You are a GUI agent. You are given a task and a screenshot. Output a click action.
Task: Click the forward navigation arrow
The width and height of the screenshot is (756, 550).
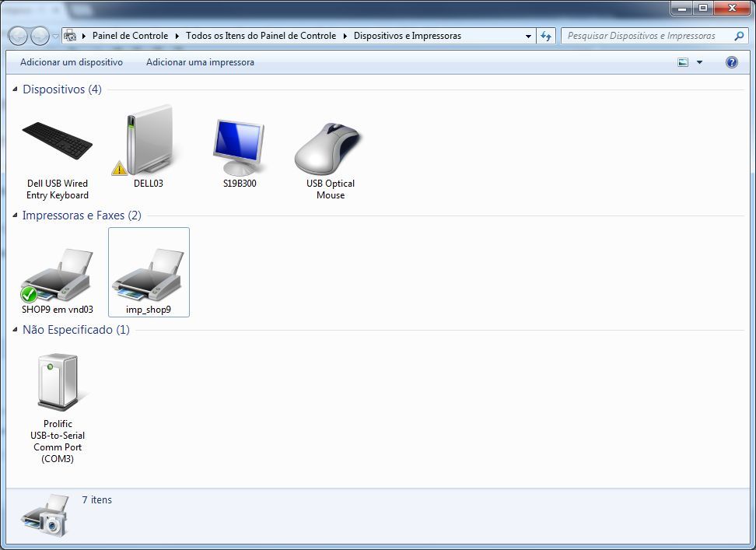pyautogui.click(x=40, y=36)
